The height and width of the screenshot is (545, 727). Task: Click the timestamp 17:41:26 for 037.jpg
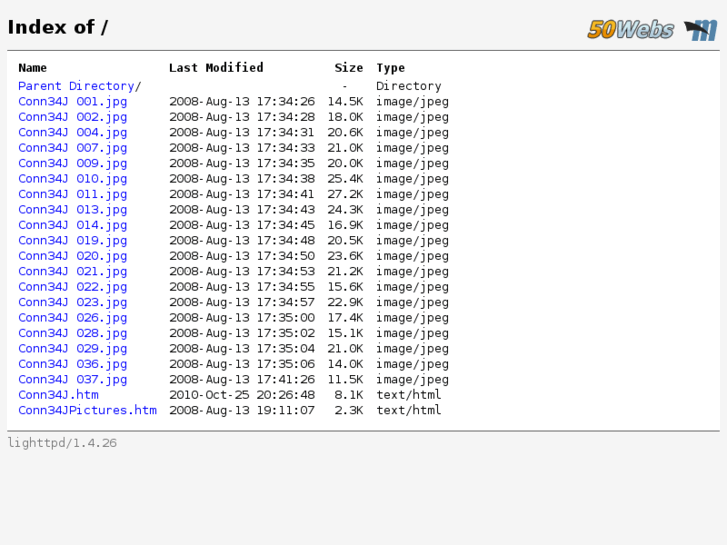pos(286,379)
